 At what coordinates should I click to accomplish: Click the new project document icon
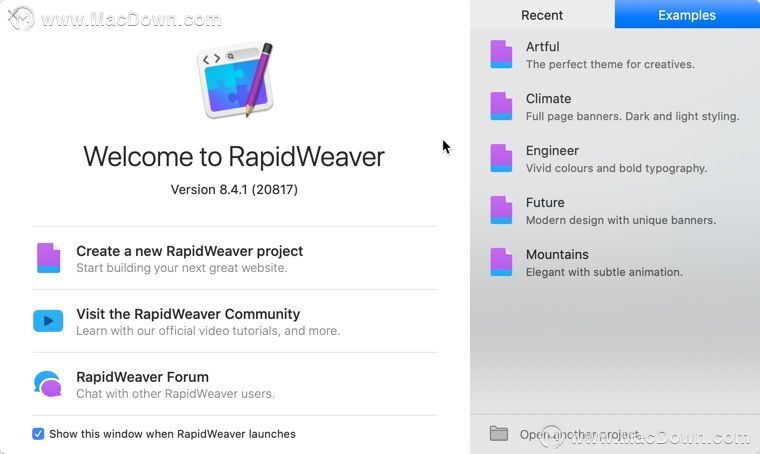coord(48,258)
